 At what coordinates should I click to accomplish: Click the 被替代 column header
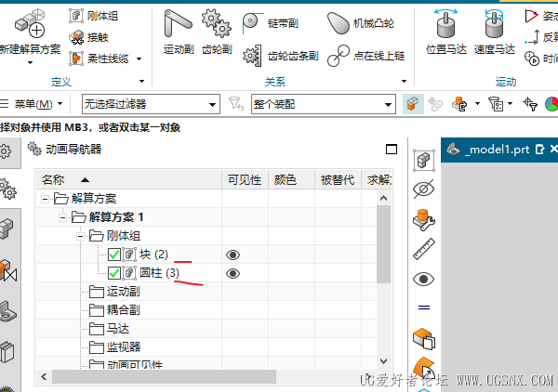pos(338,180)
